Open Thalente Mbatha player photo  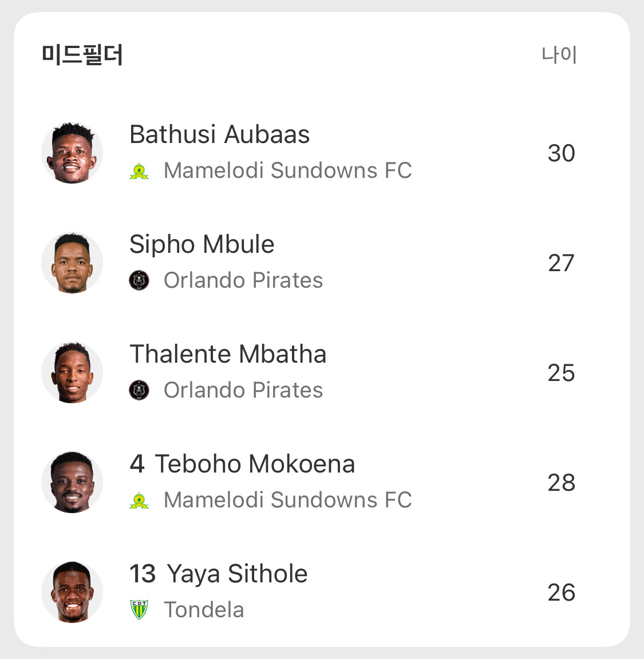[72, 372]
